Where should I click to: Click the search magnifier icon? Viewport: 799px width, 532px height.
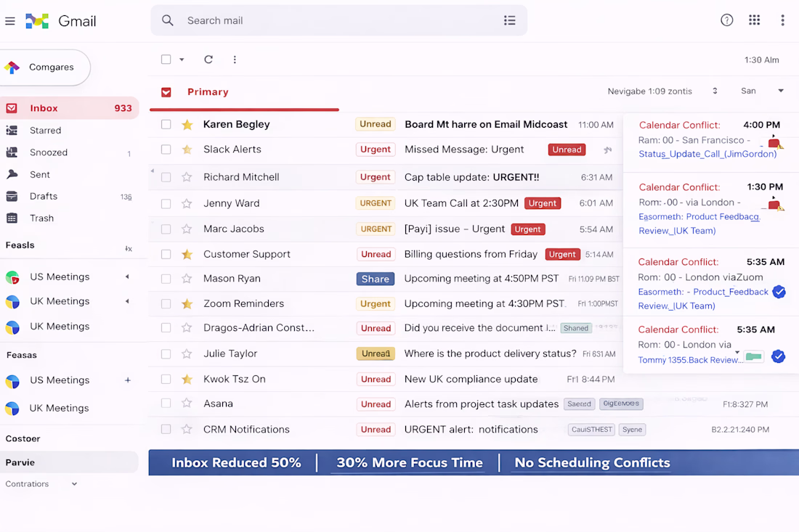(x=167, y=20)
